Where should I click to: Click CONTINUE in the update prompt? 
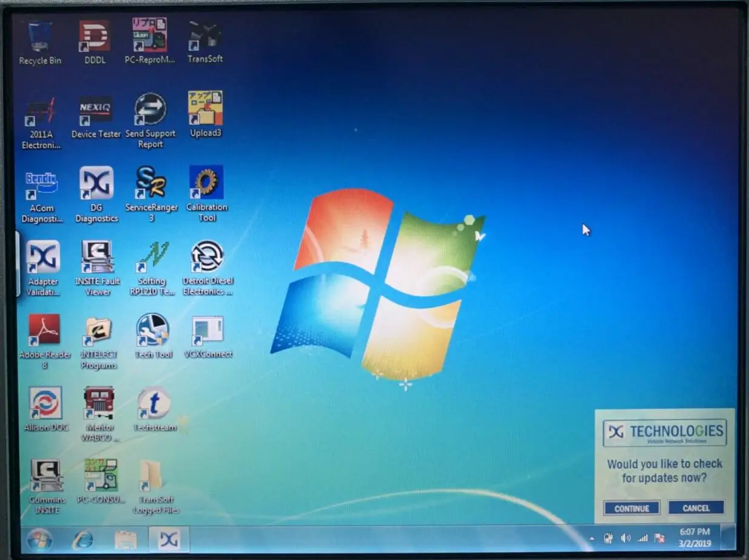(632, 508)
